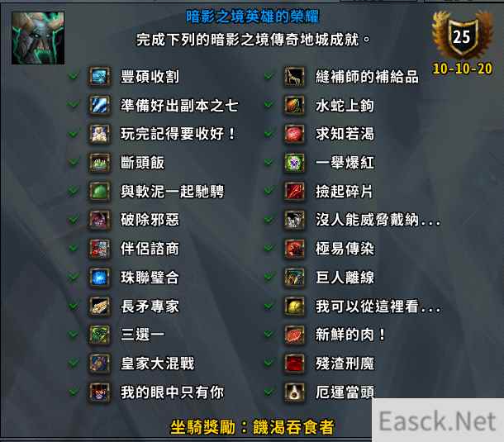Screen dimensions: 504x442
Task: Select the 一舉爆紅 achievement icon
Action: click(x=294, y=162)
